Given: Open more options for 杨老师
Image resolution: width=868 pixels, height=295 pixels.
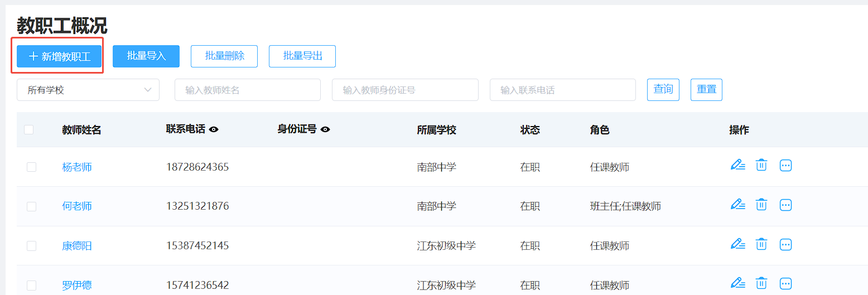Looking at the screenshot, I should pyautogui.click(x=785, y=165).
